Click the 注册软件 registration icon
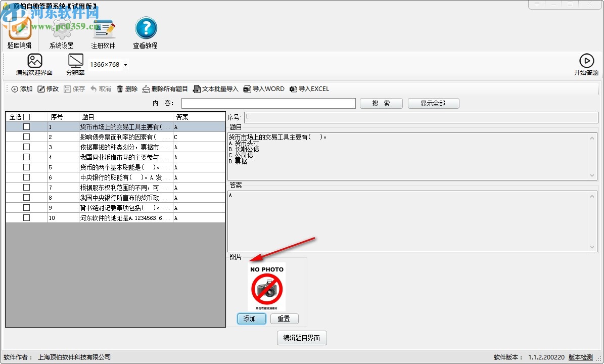 [x=104, y=29]
